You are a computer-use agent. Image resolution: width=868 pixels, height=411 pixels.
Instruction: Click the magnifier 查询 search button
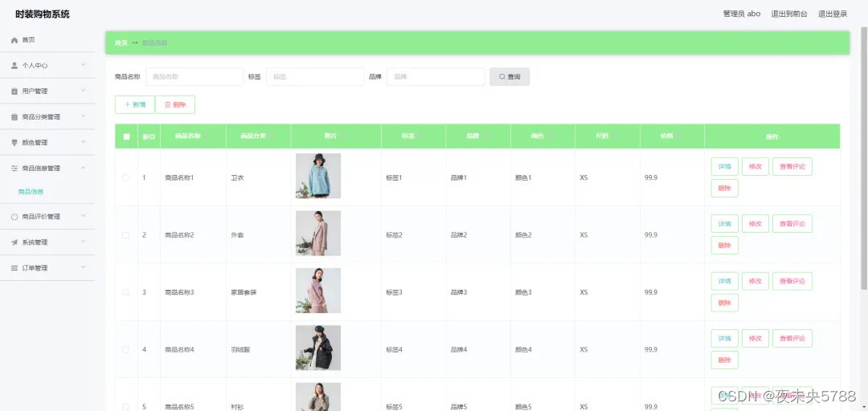coord(510,77)
